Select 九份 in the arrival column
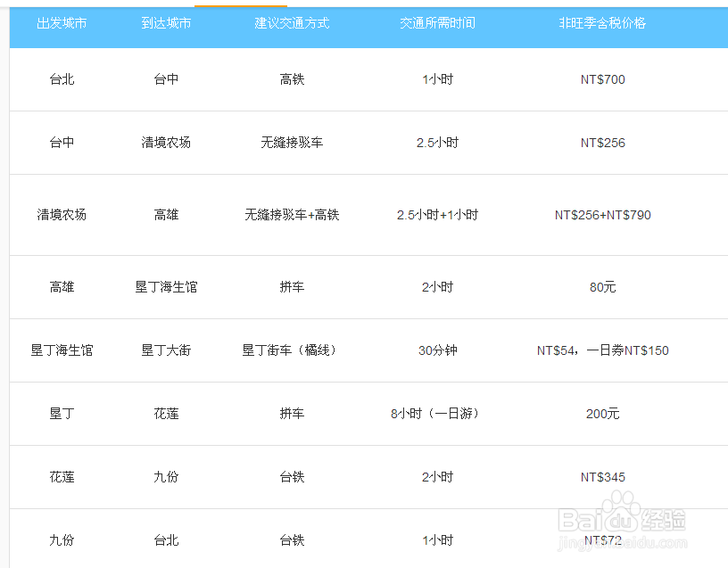Screen dimensions: 728x568 click(x=166, y=477)
